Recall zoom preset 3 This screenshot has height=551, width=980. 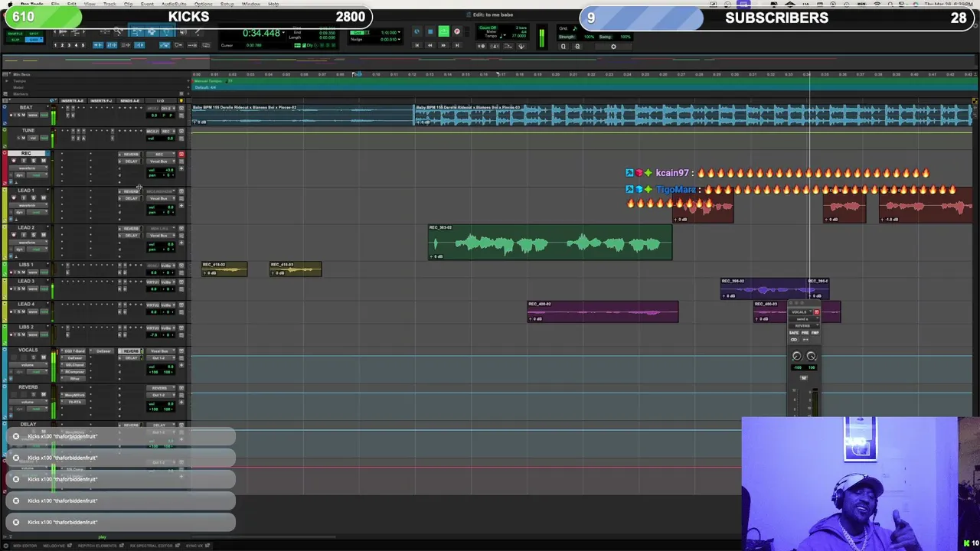69,45
